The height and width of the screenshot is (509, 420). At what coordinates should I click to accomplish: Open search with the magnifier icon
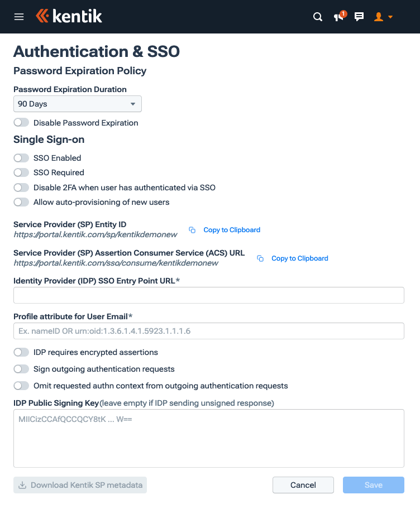pyautogui.click(x=317, y=17)
